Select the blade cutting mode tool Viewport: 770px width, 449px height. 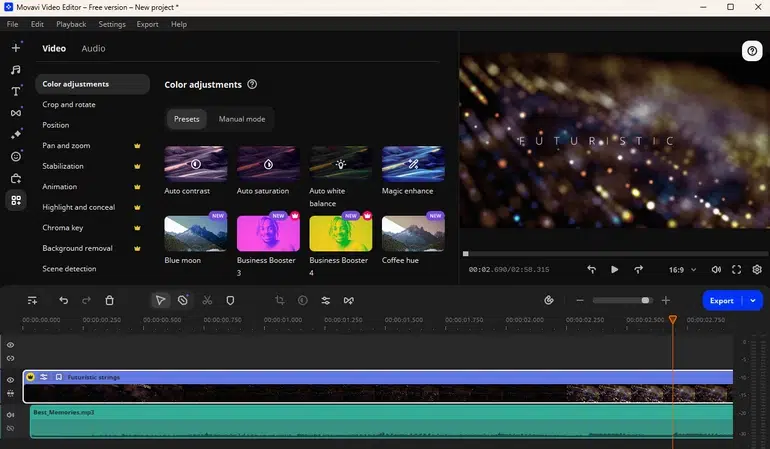click(183, 300)
